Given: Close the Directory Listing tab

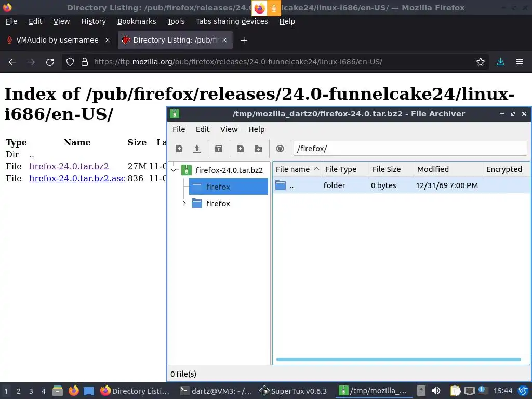Looking at the screenshot, I should 224,40.
